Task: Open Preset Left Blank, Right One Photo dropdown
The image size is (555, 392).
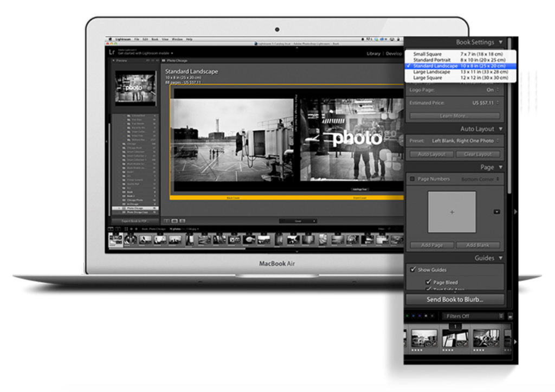Action: coord(465,141)
